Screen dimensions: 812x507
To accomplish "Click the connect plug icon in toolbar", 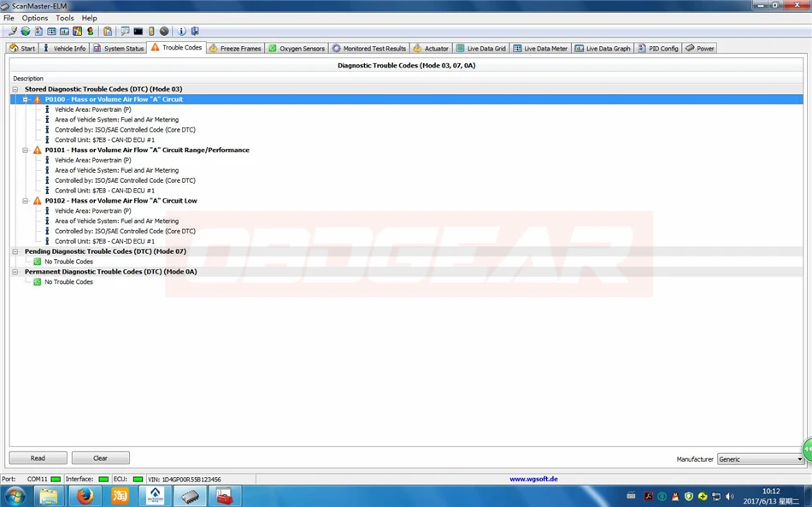I will 13,32.
